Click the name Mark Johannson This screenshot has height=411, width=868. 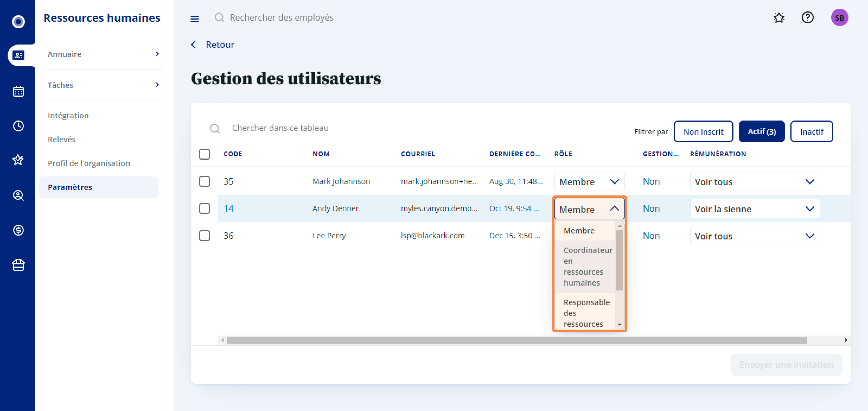pos(341,181)
